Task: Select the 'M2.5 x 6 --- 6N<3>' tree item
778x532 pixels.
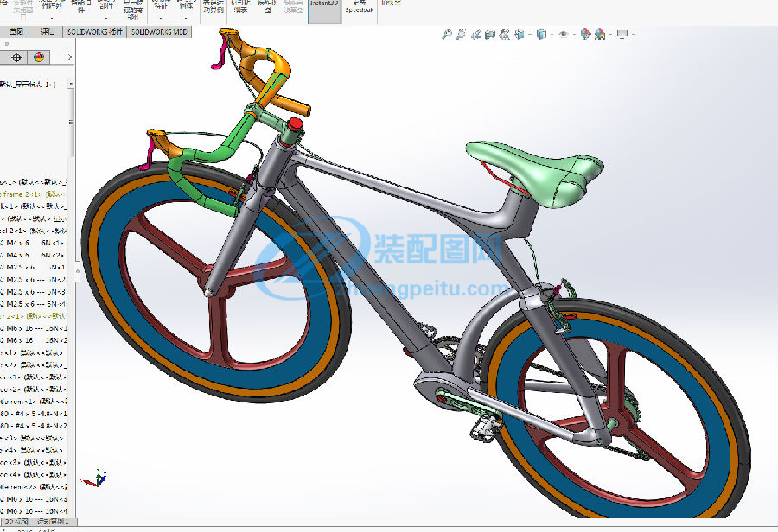Action: 33,292
